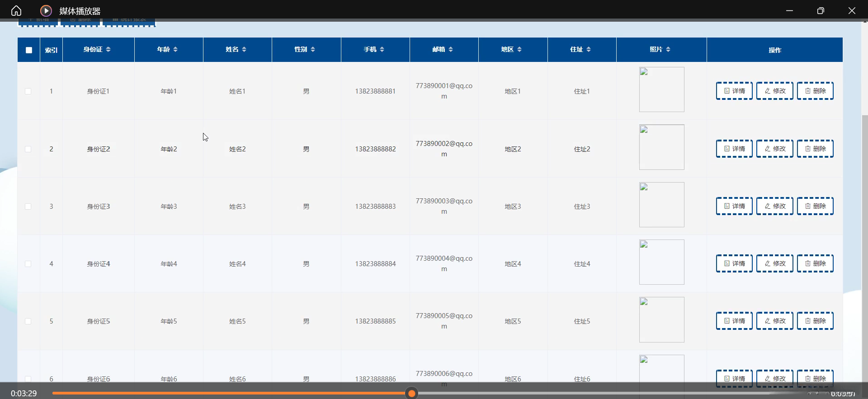Click the 地区1 cell
Screen dimensions: 868x399
coord(513,91)
